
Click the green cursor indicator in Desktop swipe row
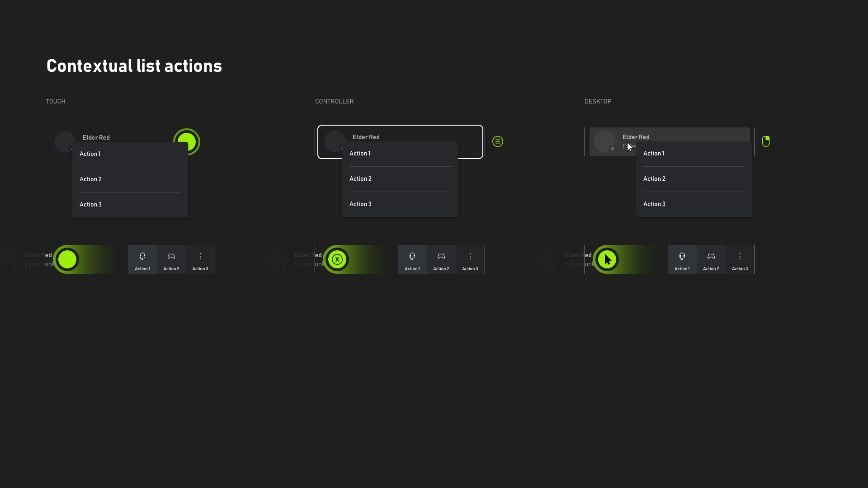607,259
